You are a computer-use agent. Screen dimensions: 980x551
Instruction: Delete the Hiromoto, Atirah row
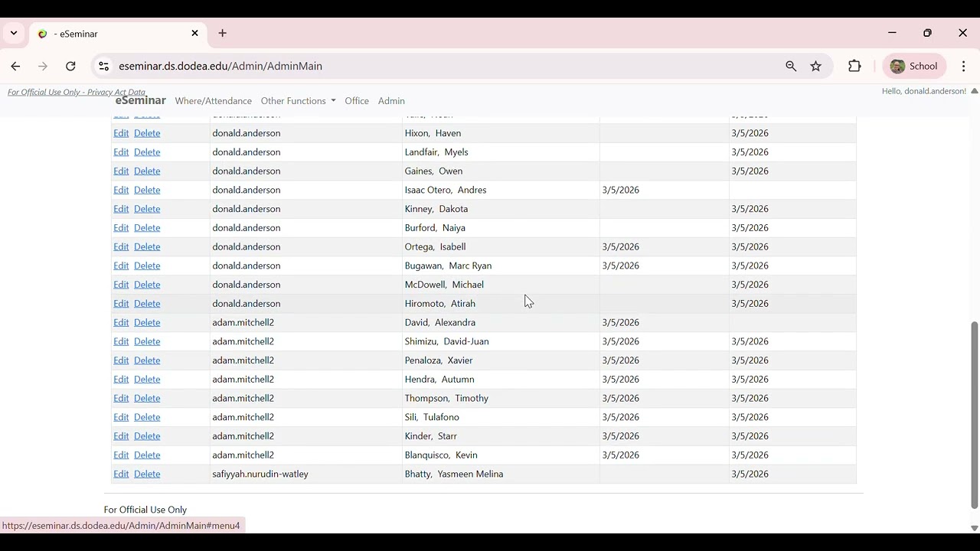pos(147,304)
